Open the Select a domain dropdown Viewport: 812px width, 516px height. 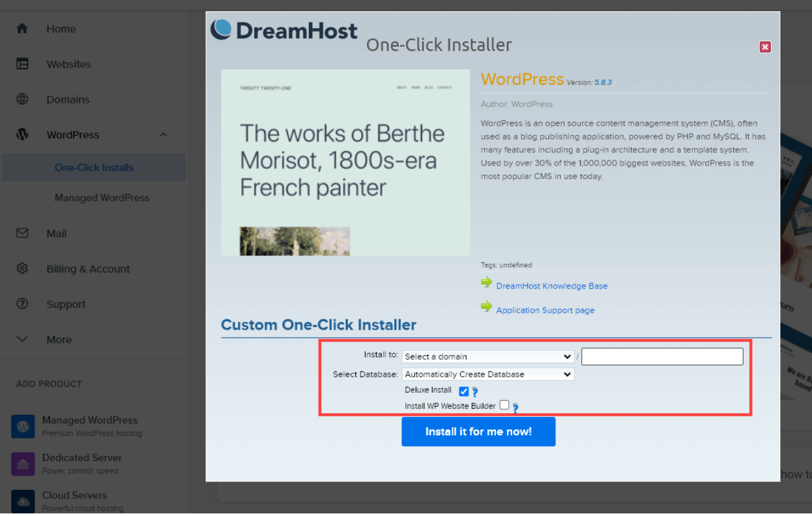487,356
